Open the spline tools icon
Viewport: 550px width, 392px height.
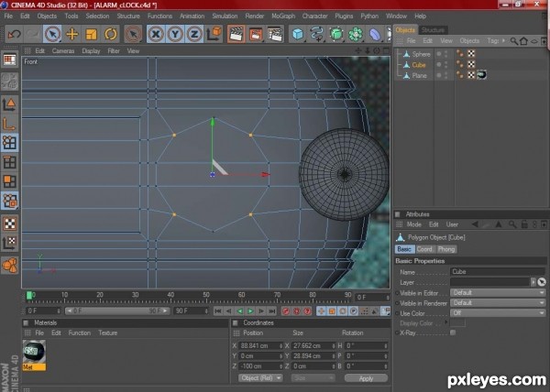coord(317,34)
